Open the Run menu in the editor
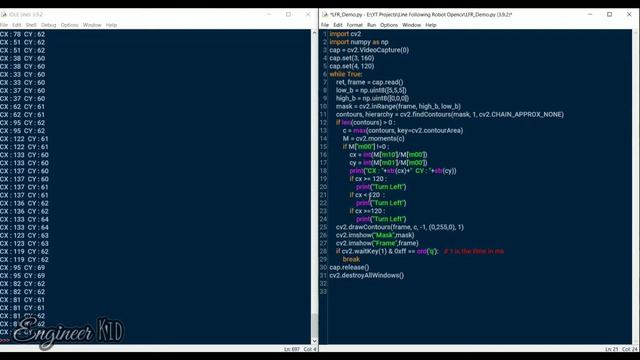Screen dimensions: 640x360 tap(371, 25)
